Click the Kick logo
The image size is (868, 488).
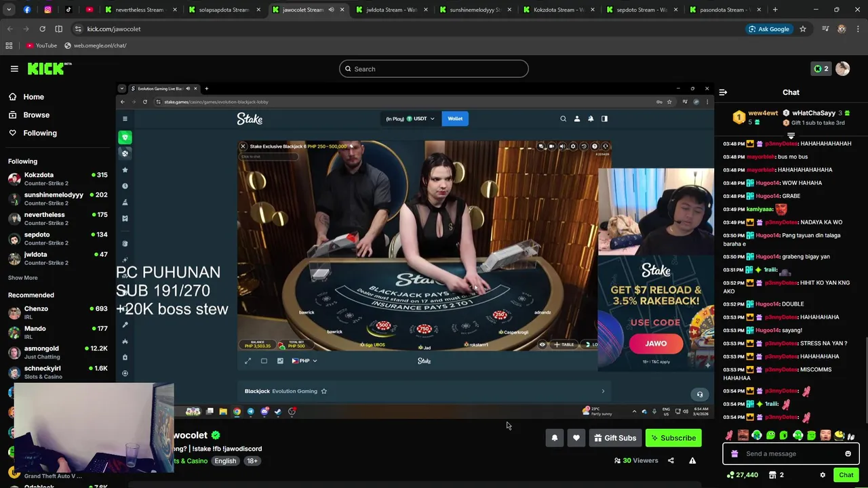50,68
